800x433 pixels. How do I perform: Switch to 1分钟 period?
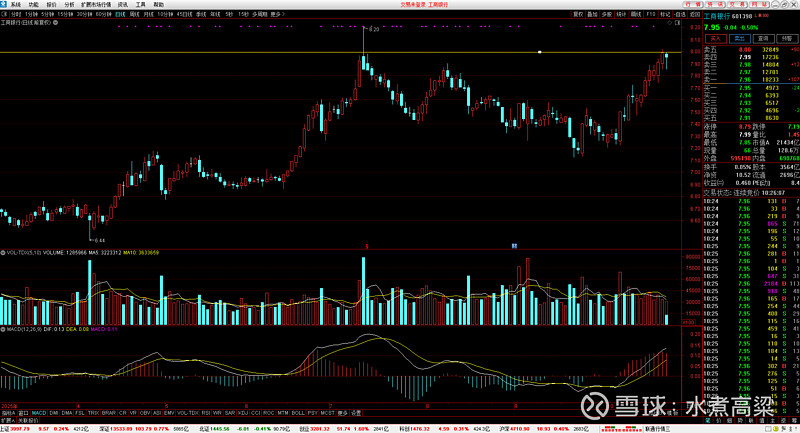pos(32,14)
